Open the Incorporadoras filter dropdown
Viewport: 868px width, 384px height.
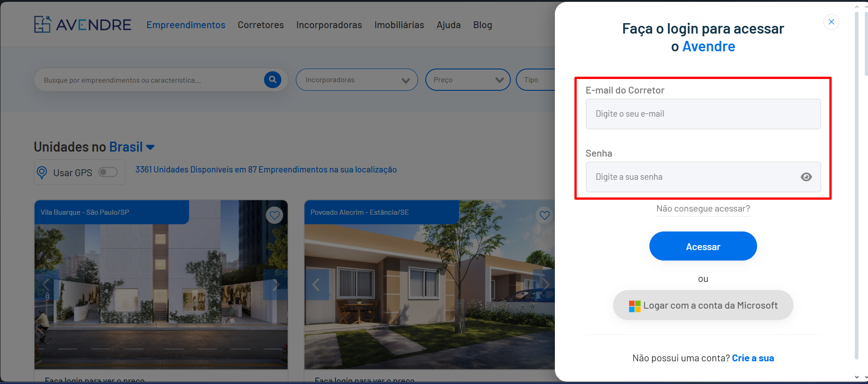(357, 80)
